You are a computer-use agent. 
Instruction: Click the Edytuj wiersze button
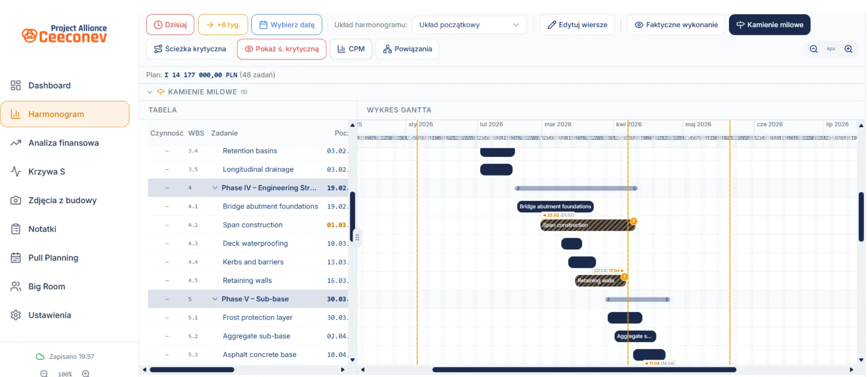tap(577, 25)
